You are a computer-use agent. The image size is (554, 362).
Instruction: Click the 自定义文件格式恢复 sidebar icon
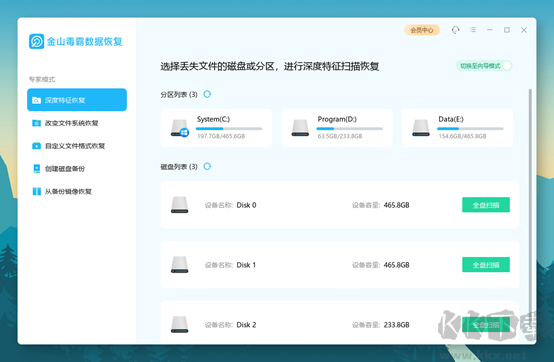pyautogui.click(x=36, y=146)
